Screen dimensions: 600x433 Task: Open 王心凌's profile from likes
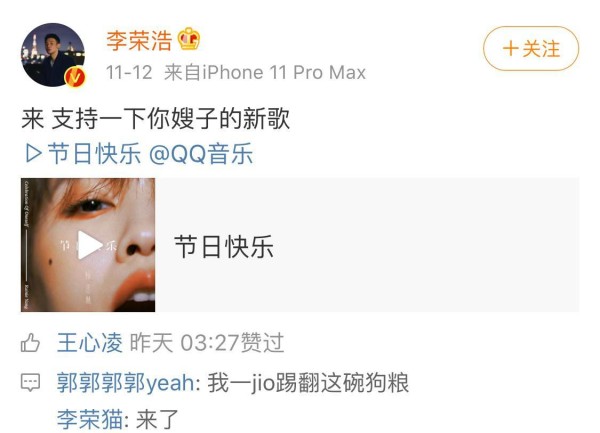point(90,342)
